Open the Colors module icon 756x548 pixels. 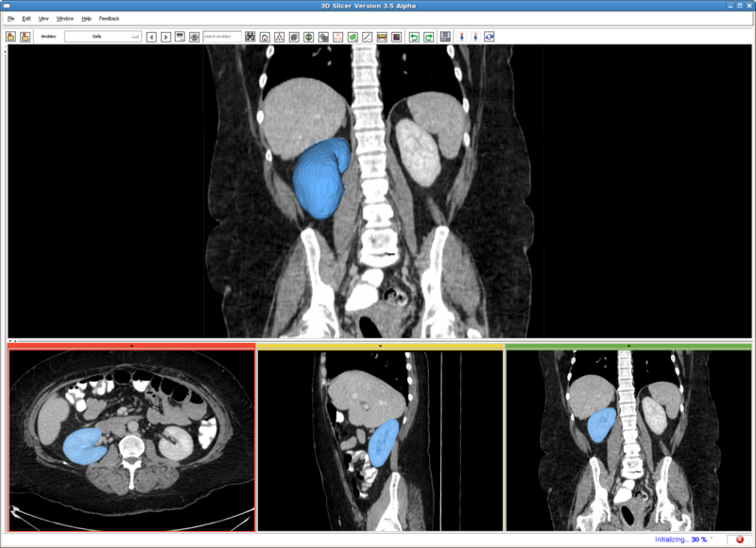pos(396,36)
